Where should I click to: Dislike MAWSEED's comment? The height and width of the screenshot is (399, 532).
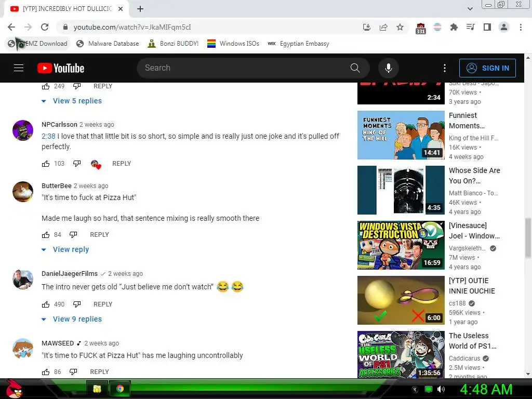coord(73,372)
